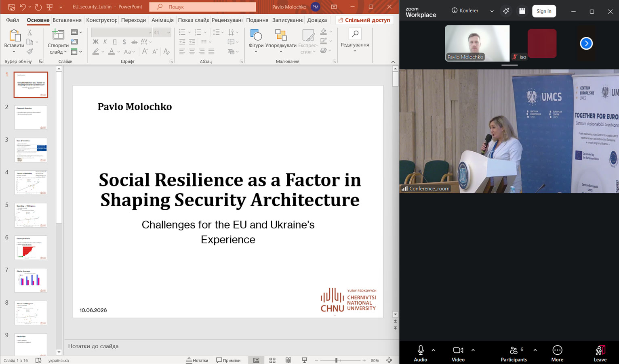Toggle Zoom microphone Audio button
The height and width of the screenshot is (364, 619).
[x=420, y=354]
